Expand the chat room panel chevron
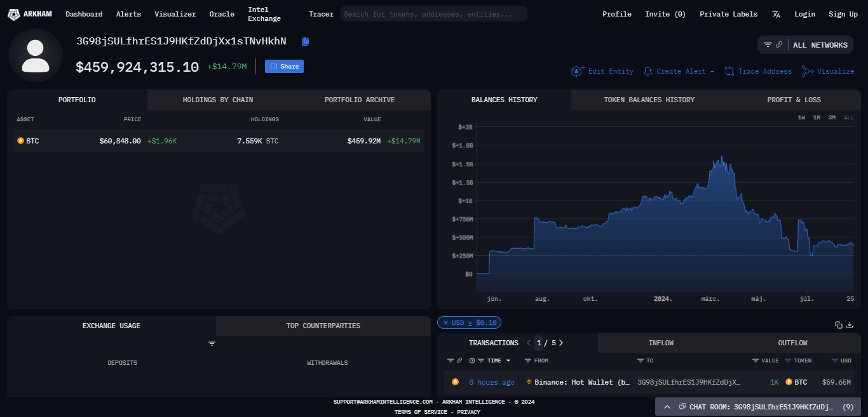The height and width of the screenshot is (417, 868). [667, 407]
